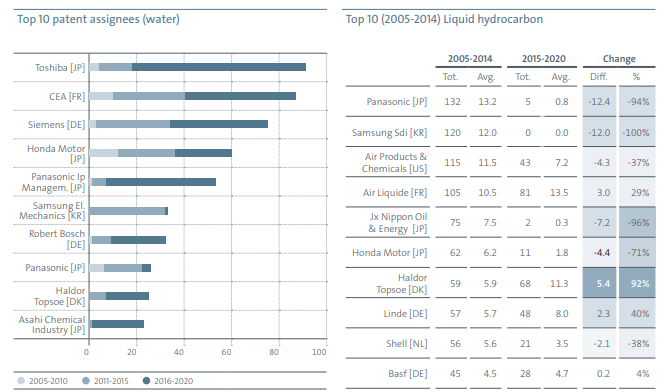The image size is (665, 392).
Task: Click the CEA dark 2016-2020 bar segment
Action: tap(240, 96)
